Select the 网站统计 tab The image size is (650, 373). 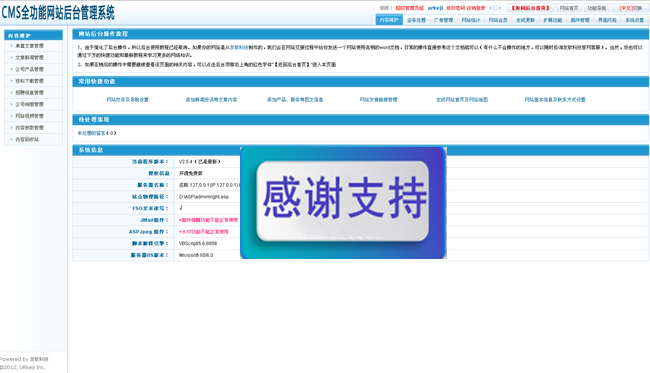coord(471,20)
